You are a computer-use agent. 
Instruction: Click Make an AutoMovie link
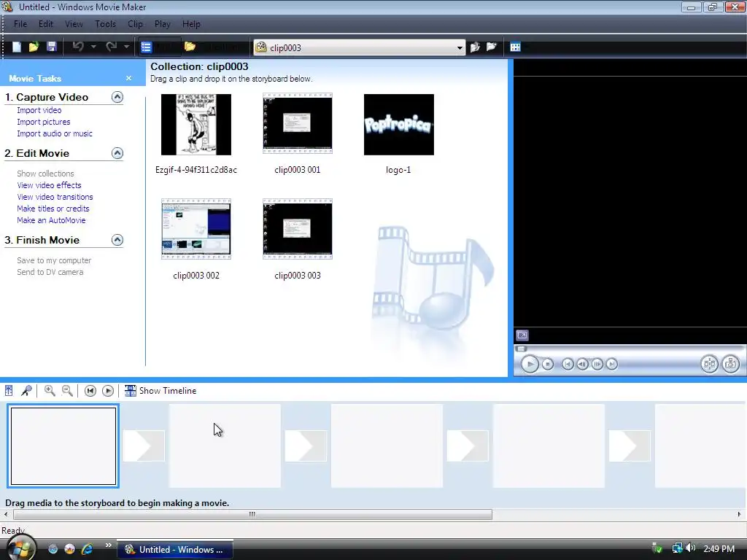coord(51,220)
